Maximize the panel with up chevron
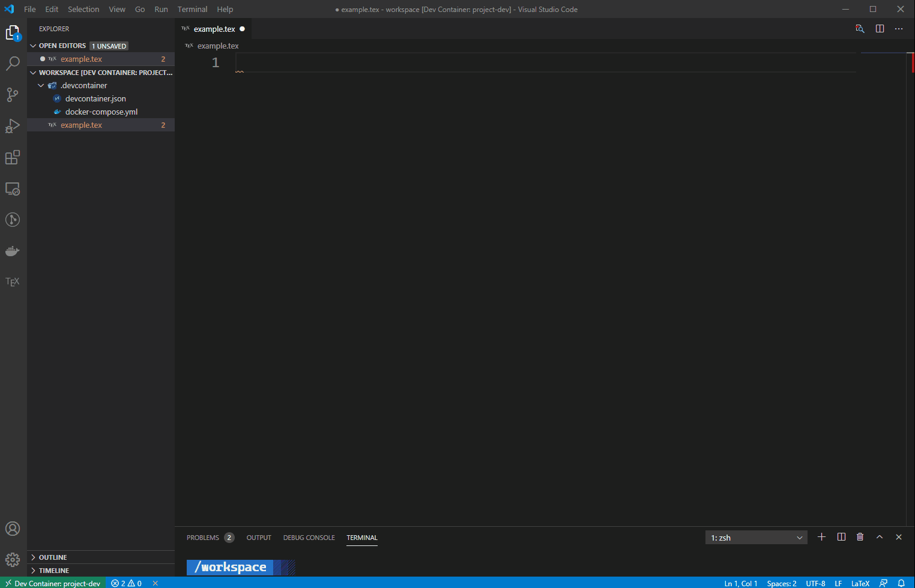 tap(880, 537)
